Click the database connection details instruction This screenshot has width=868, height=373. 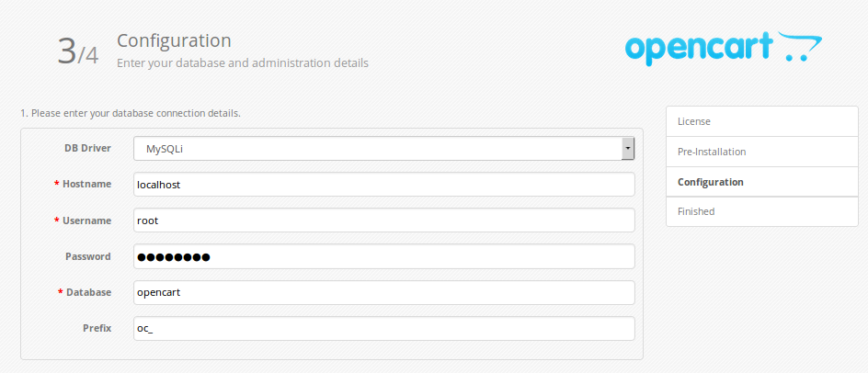131,113
